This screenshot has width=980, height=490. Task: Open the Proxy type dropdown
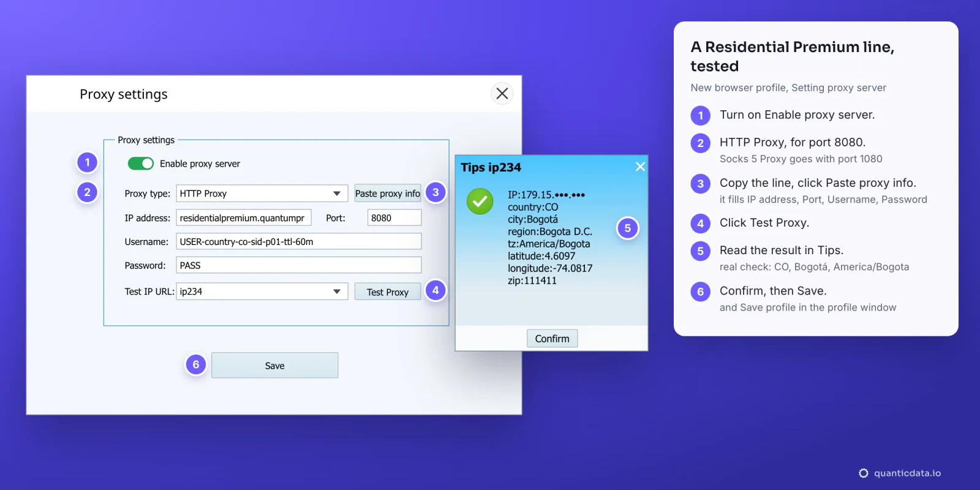(x=262, y=194)
